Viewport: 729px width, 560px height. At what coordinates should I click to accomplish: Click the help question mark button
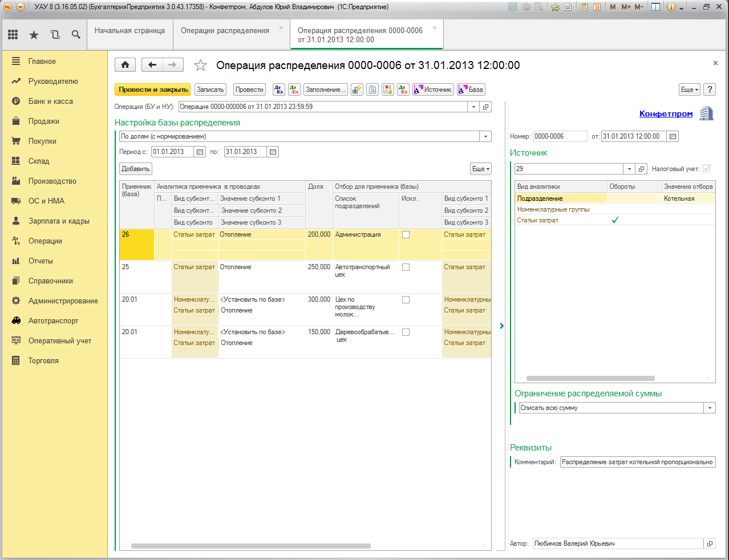pos(710,90)
